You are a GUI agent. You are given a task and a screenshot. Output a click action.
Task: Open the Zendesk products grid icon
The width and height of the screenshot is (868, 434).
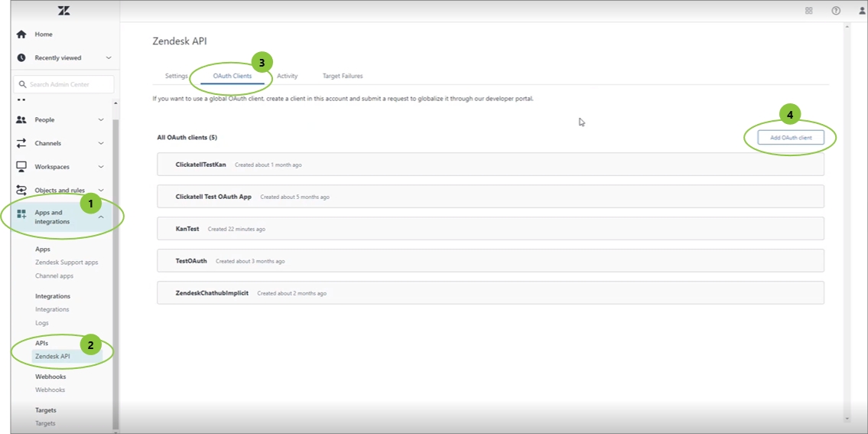pos(808,11)
